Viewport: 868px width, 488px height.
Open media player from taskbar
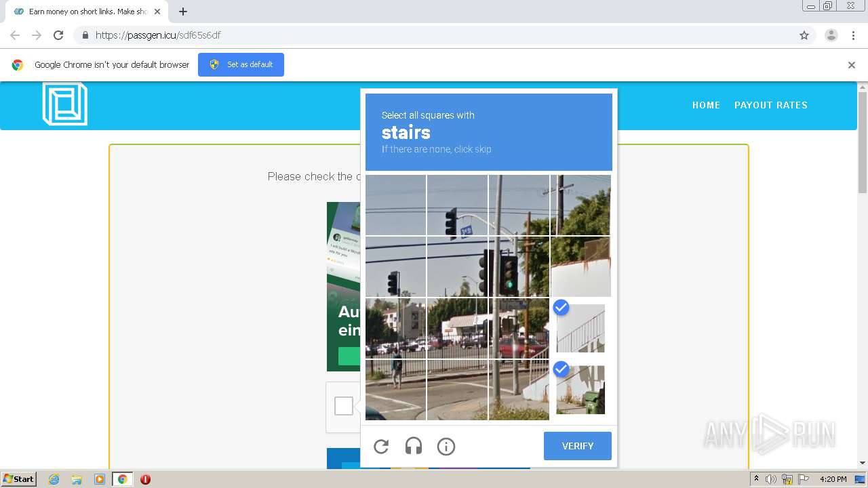click(x=99, y=479)
